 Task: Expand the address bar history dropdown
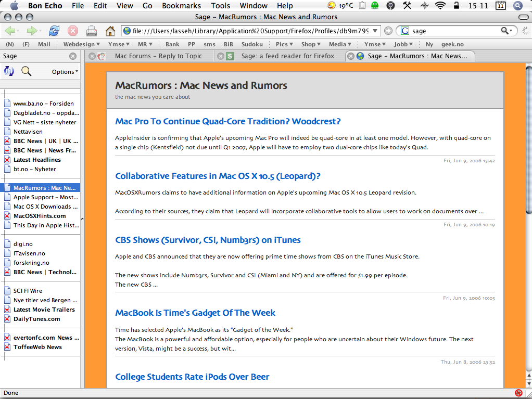376,31
